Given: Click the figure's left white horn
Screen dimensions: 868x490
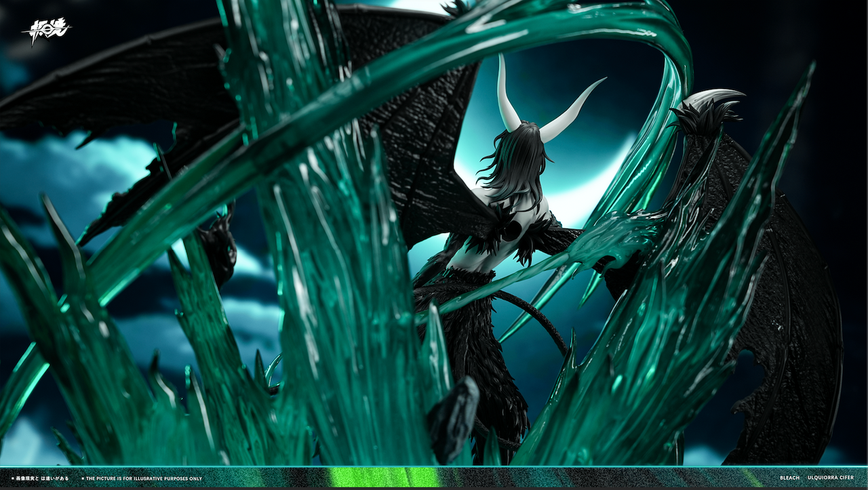Looking at the screenshot, I should coord(508,94).
